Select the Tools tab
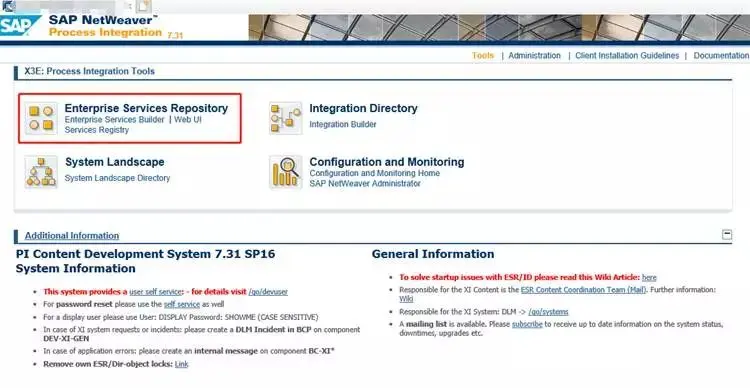 coord(483,55)
